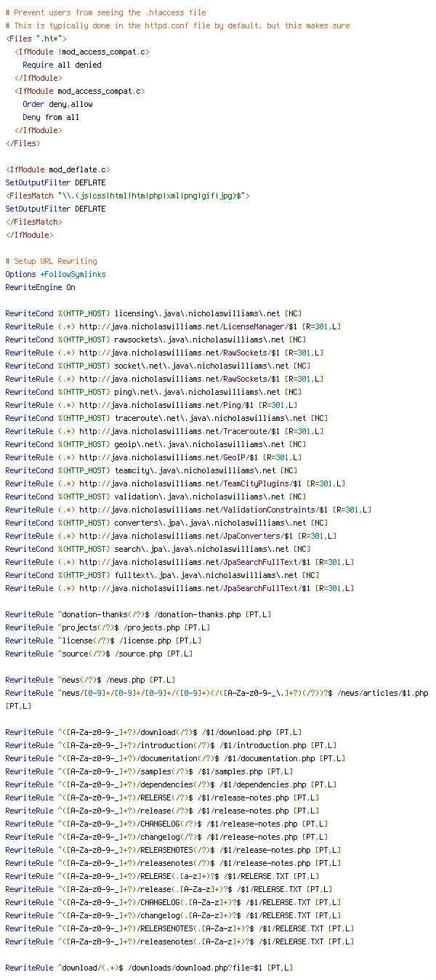Click the uppercase /CHANGELOG(/?)$ release-notes rule
Image resolution: width=436 pixels, height=980 pixels.
166,824
